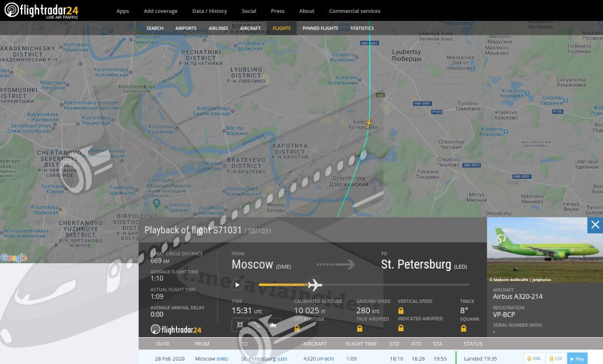Click the Airbus A320-214 aircraft text
This screenshot has width=603, height=364.
tap(517, 296)
